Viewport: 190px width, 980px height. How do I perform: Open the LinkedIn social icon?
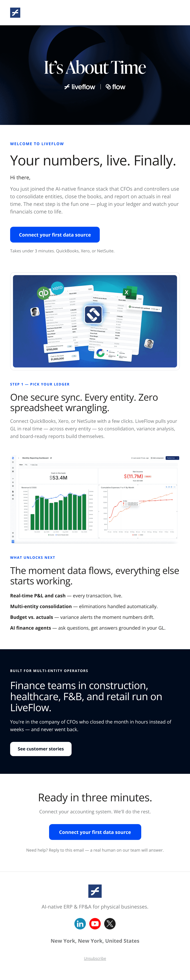tap(80, 923)
